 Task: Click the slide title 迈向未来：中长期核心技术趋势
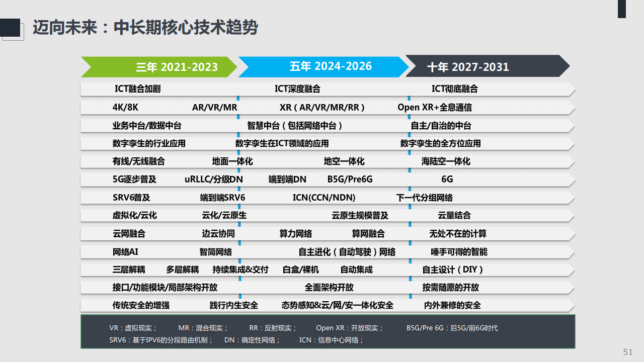[145, 27]
